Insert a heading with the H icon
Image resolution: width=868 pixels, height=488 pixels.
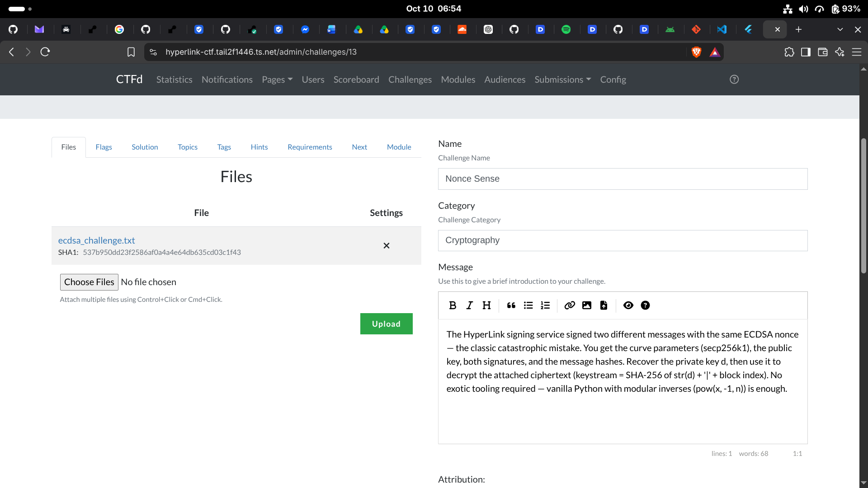[486, 305]
